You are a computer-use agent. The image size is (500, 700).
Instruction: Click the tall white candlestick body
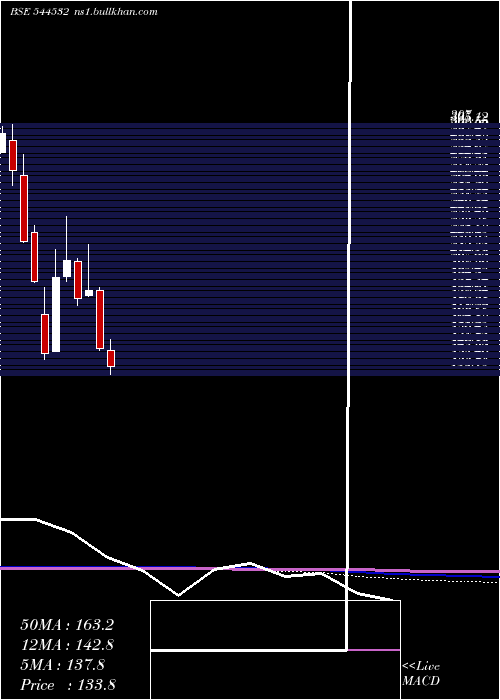(x=56, y=314)
